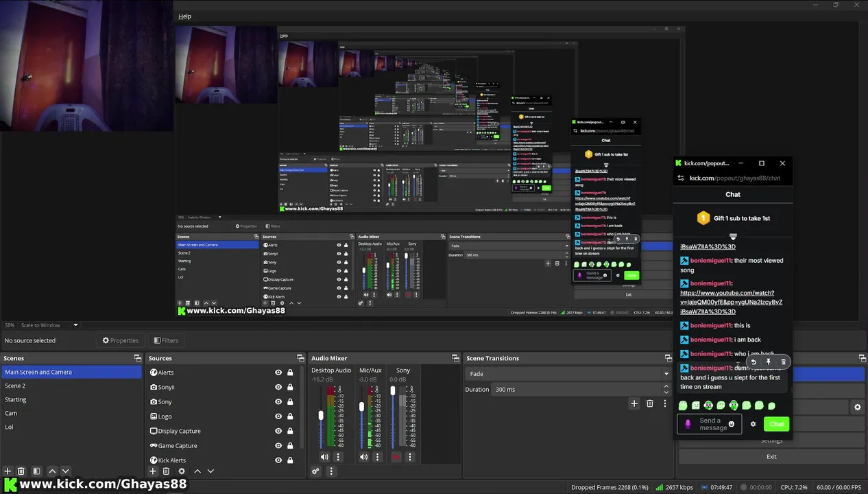Click gear icon beside Controls panel button

click(857, 408)
